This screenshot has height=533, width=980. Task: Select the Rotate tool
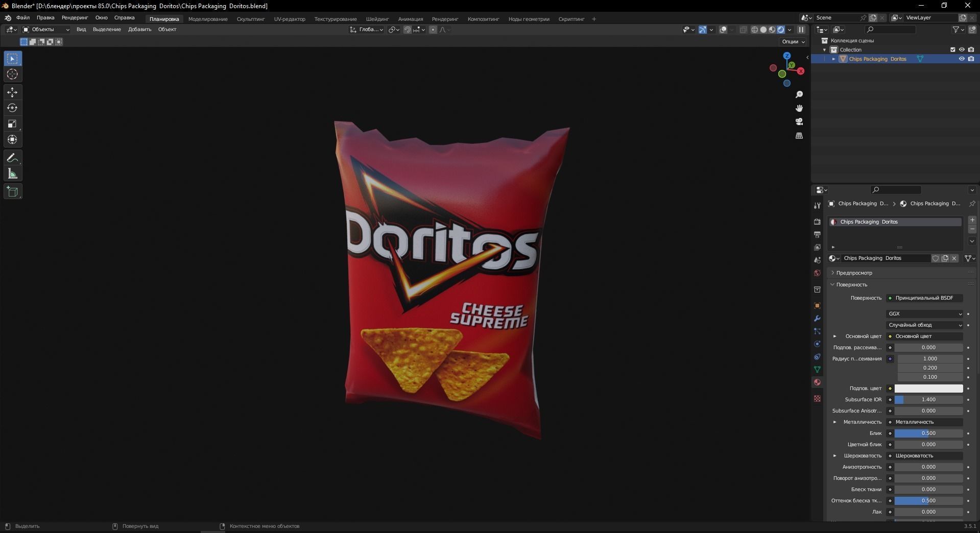12,108
